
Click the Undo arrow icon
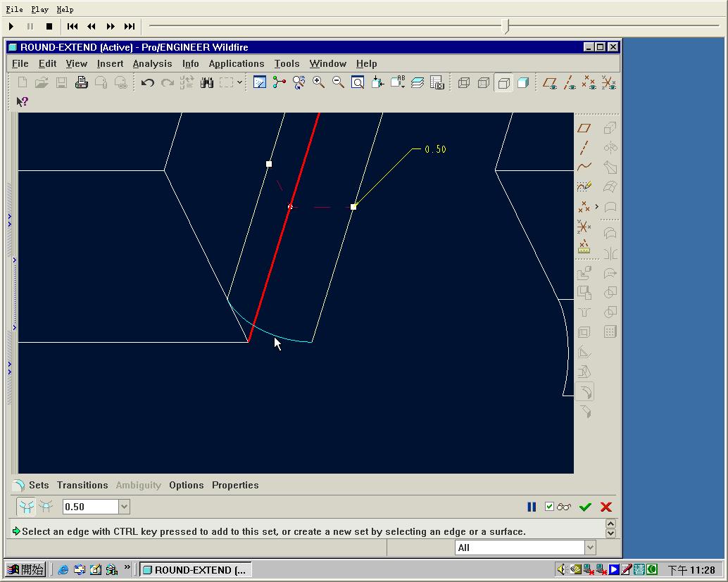(147, 82)
